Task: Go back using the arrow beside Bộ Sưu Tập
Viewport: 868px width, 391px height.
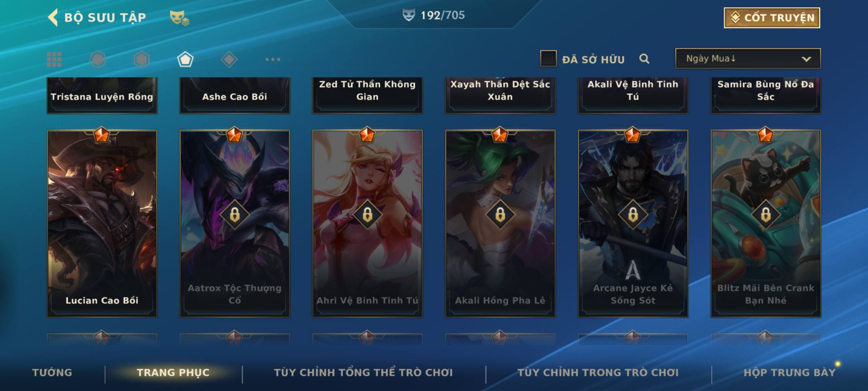Action: click(53, 17)
